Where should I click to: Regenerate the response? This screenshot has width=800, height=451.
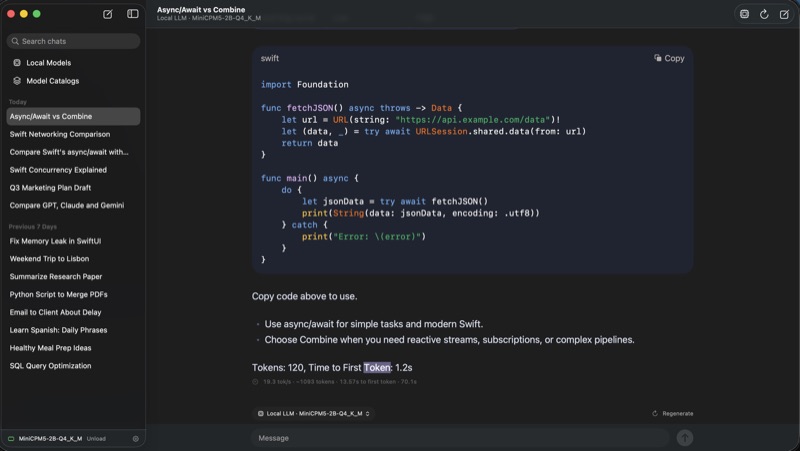pyautogui.click(x=672, y=414)
